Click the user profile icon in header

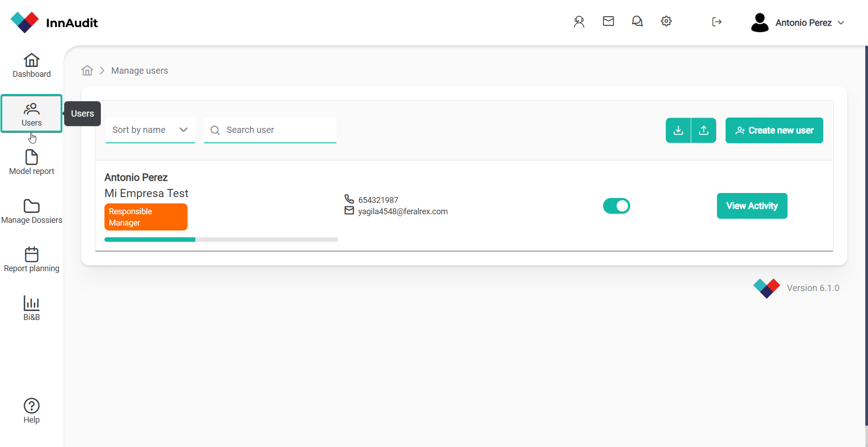pos(579,22)
